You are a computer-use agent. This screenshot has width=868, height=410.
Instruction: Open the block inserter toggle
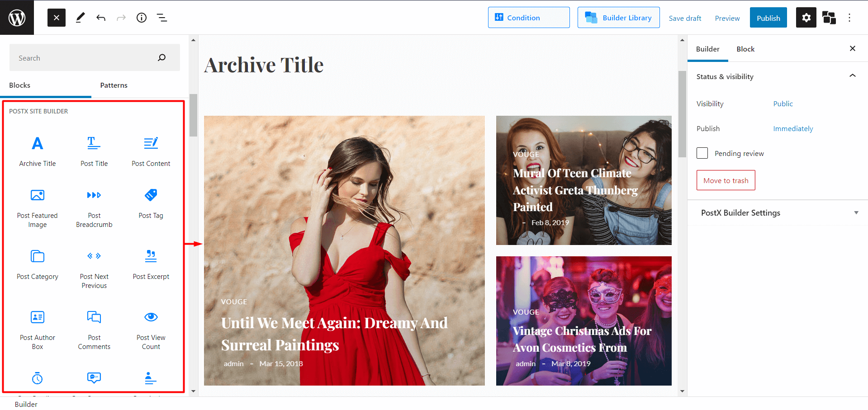(56, 18)
